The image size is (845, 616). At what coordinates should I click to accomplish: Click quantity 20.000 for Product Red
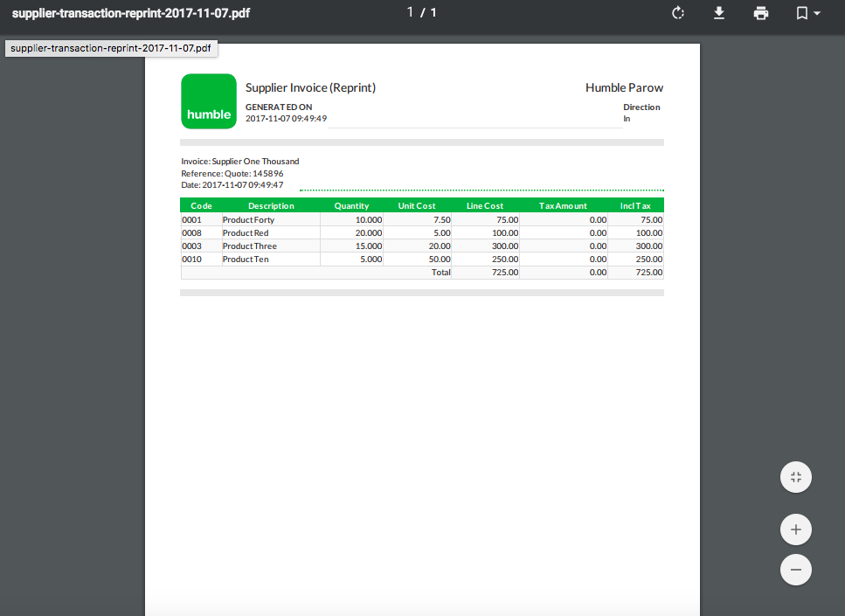369,232
